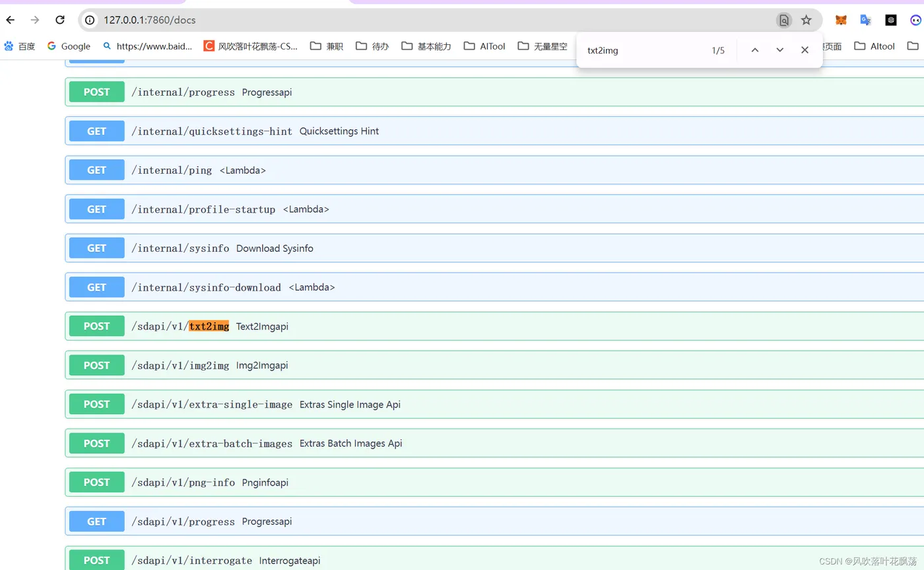Expand GET /internal/sysinfo-download endpoint

click(494, 287)
